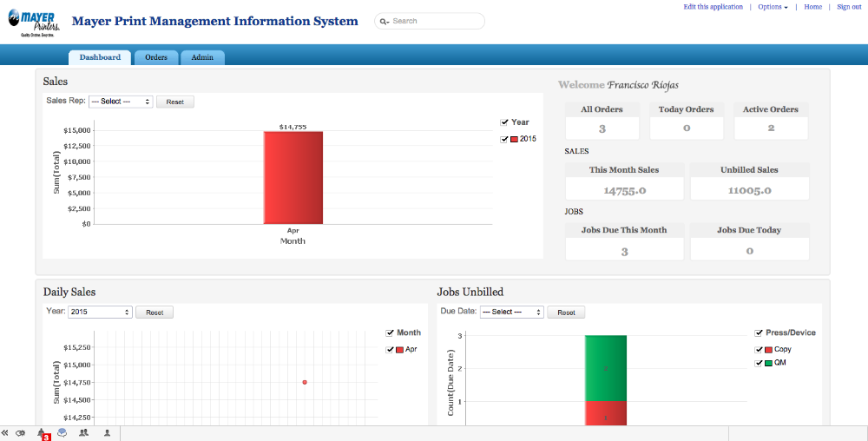The image size is (868, 441).
Task: Open the group contacts icon in bottom bar
Action: [x=83, y=432]
